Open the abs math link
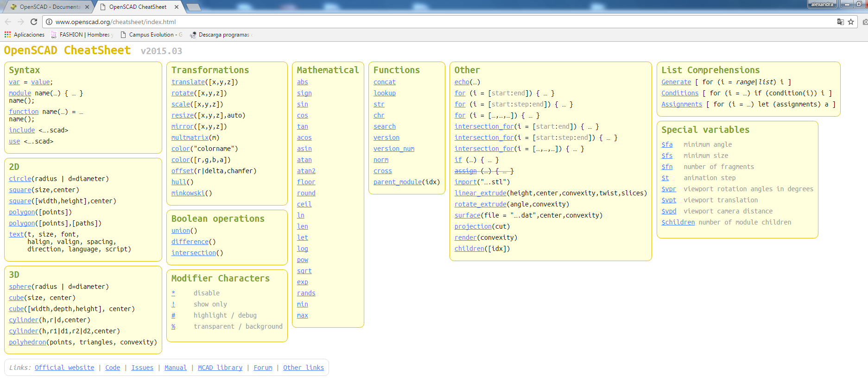The height and width of the screenshot is (381, 868). coord(303,82)
